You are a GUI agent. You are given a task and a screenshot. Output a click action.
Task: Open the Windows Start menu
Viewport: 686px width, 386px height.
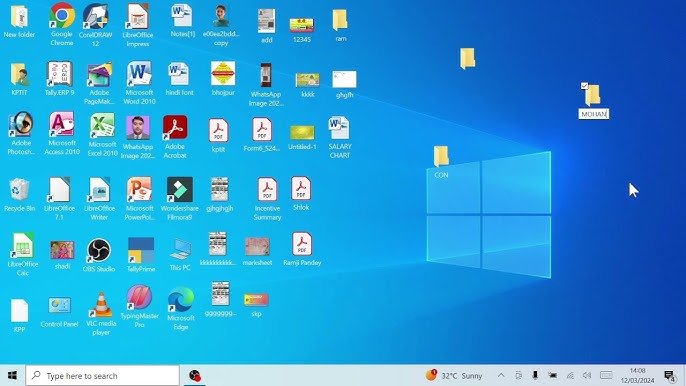pos(12,375)
